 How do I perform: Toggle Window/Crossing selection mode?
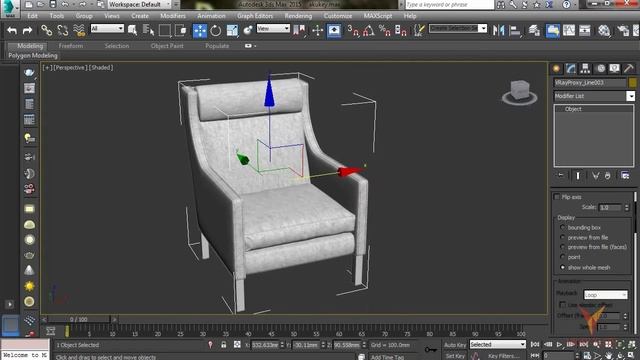(180, 31)
